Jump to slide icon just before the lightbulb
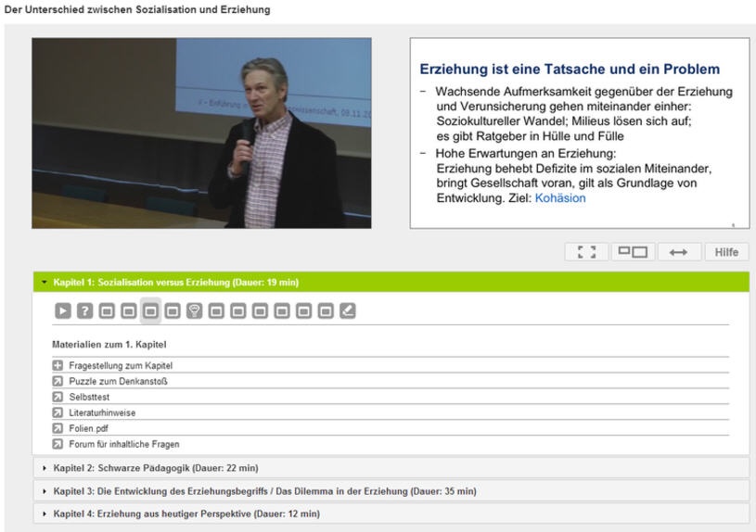The image size is (756, 532). 173,310
